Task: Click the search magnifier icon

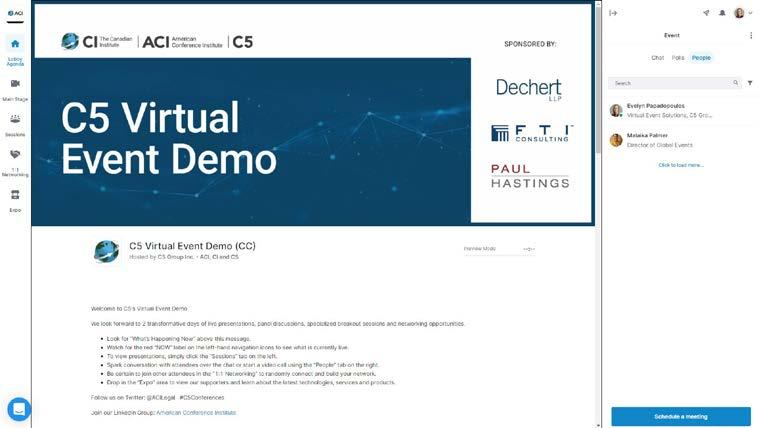Action: 735,83
